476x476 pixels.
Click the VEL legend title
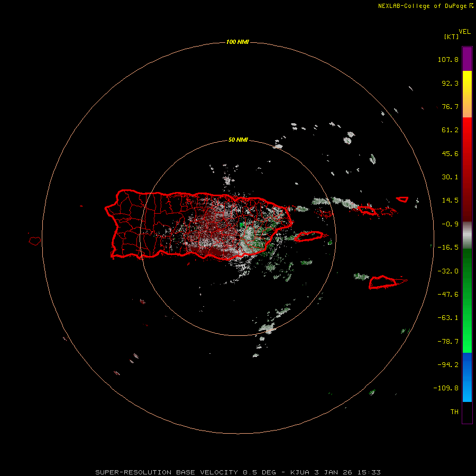[465, 32]
